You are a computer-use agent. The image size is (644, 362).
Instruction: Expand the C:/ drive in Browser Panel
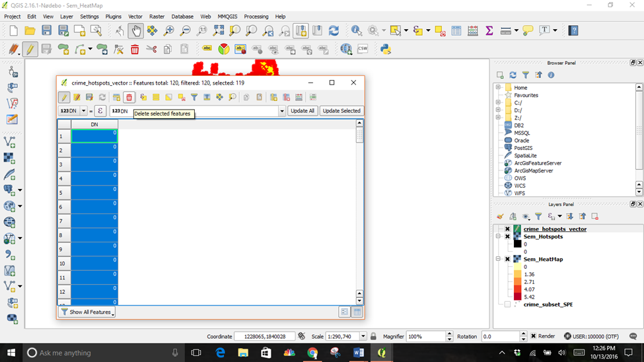coord(498,102)
